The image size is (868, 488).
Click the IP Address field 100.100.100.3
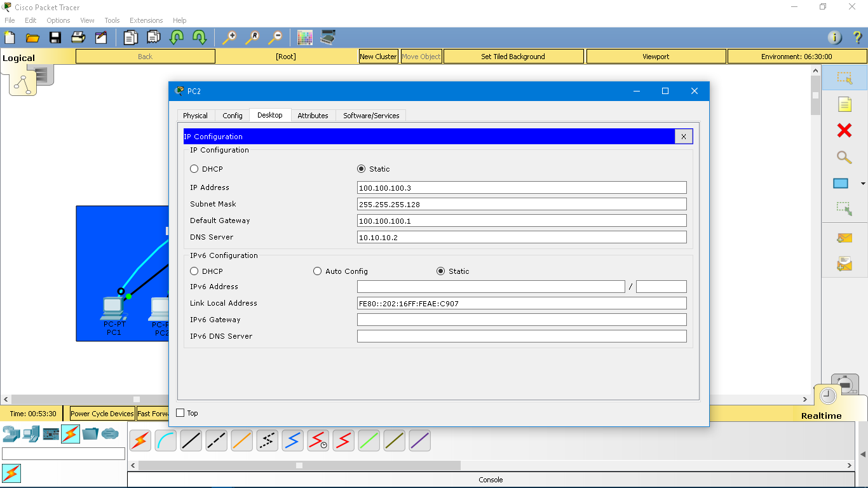[x=522, y=187]
